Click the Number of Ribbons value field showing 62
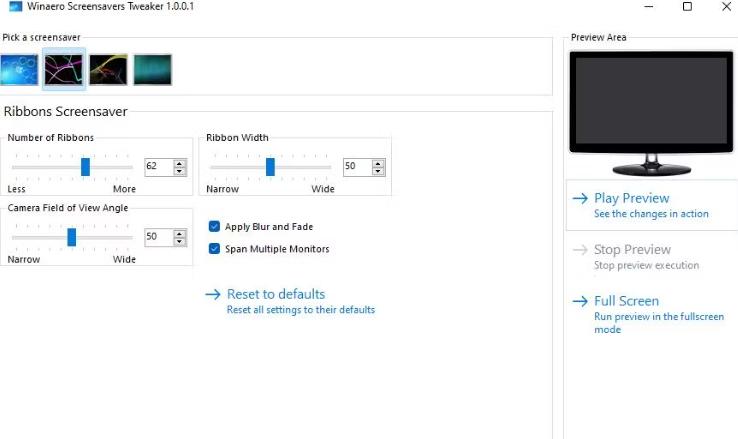The height and width of the screenshot is (439, 738). pos(159,167)
